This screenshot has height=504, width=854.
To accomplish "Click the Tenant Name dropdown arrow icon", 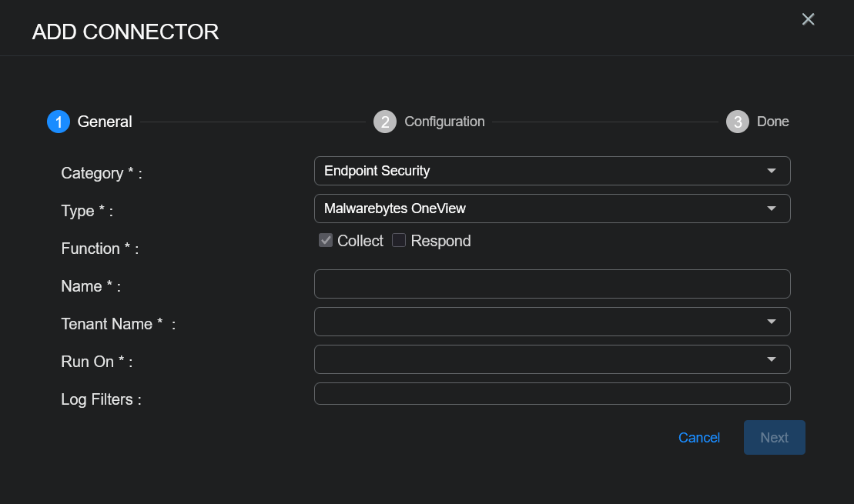I will tap(771, 322).
